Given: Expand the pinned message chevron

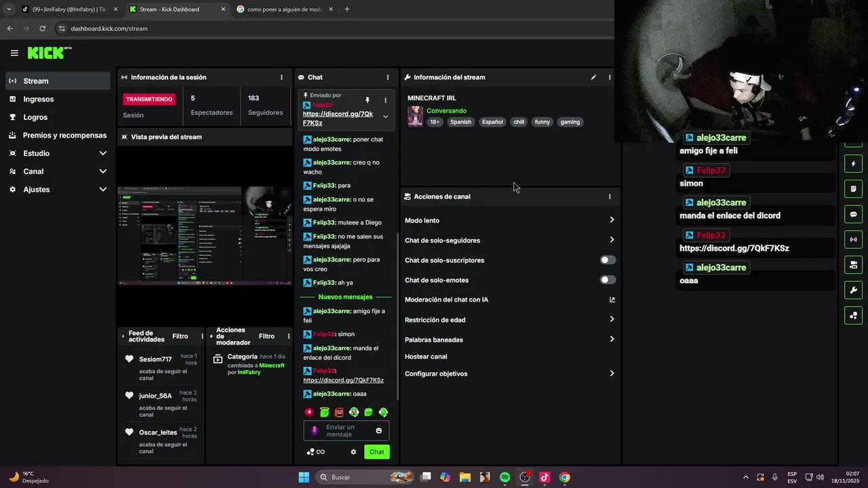Looking at the screenshot, I should (x=385, y=117).
